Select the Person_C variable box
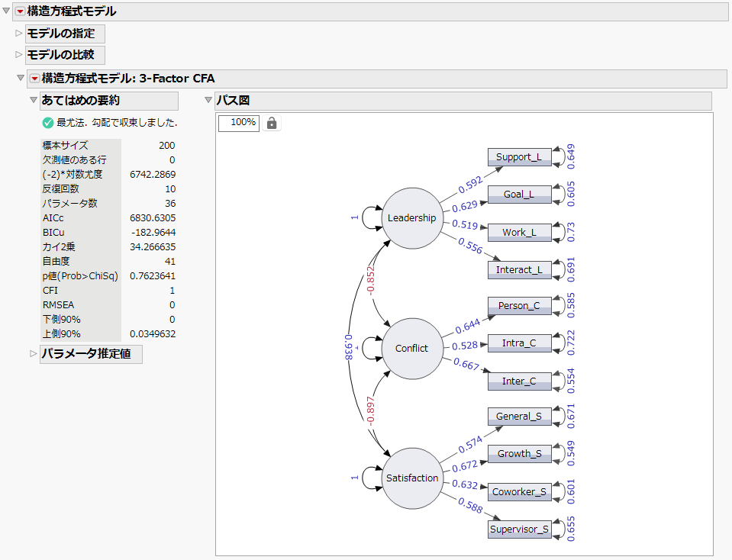The image size is (732, 560). pyautogui.click(x=519, y=306)
